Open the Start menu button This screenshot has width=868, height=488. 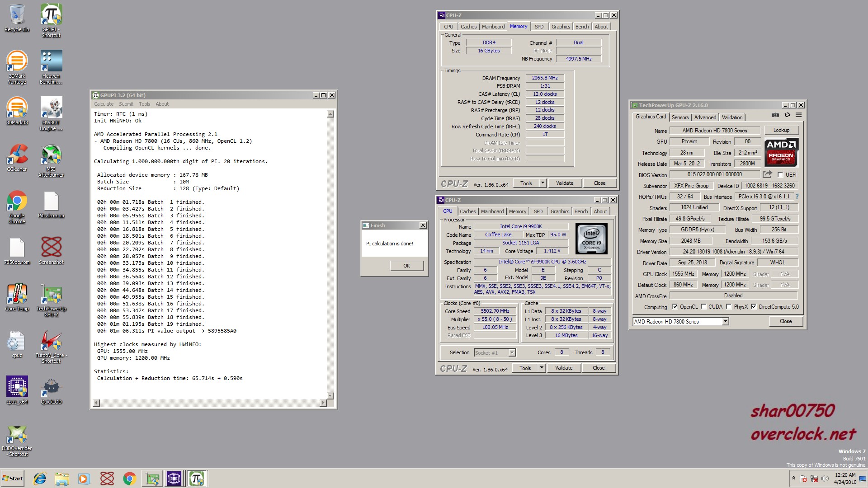coord(13,479)
